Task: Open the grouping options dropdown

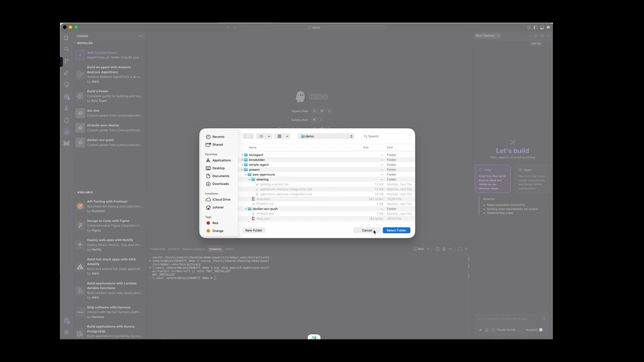Action: coord(283,136)
